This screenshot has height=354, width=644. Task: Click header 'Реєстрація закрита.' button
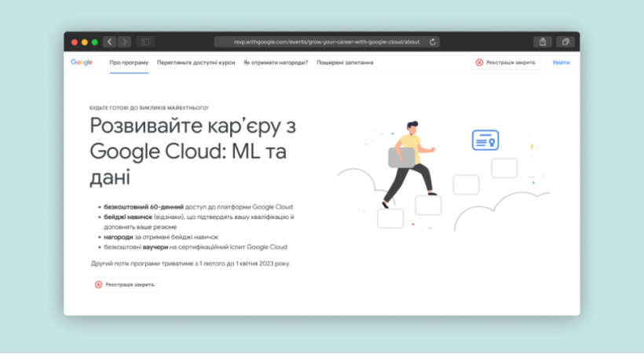[x=506, y=63]
